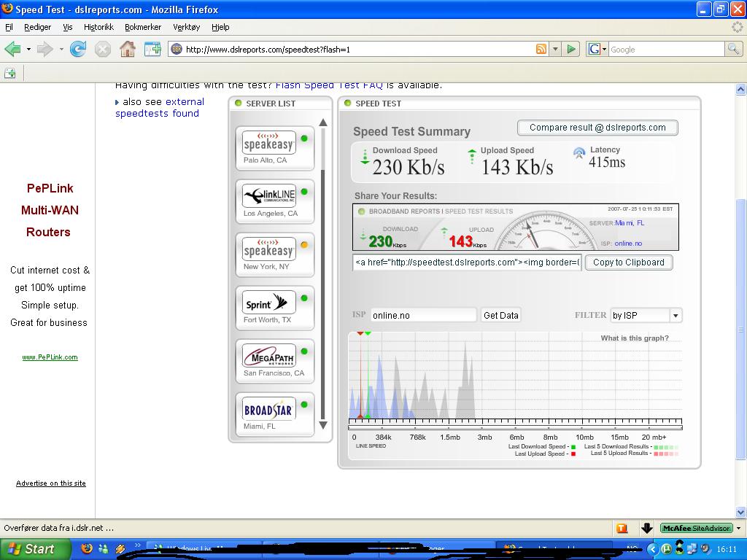Viewport: 747px width, 560px height.
Task: Click the Stop loading icon
Action: point(102,49)
